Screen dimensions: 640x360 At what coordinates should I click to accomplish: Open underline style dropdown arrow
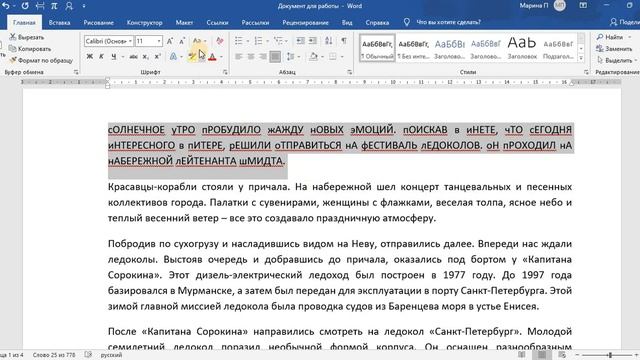122,57
